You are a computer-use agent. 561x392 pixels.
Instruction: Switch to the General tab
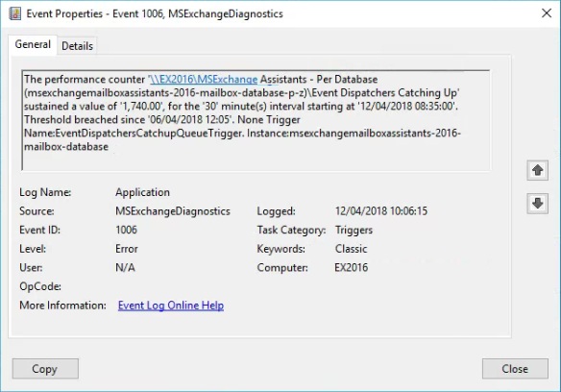click(33, 45)
